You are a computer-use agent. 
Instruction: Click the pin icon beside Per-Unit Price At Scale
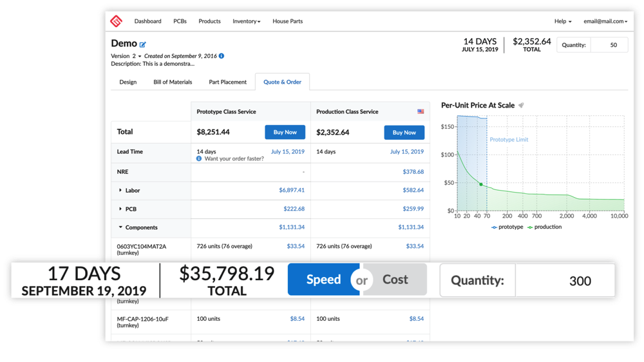pyautogui.click(x=521, y=105)
